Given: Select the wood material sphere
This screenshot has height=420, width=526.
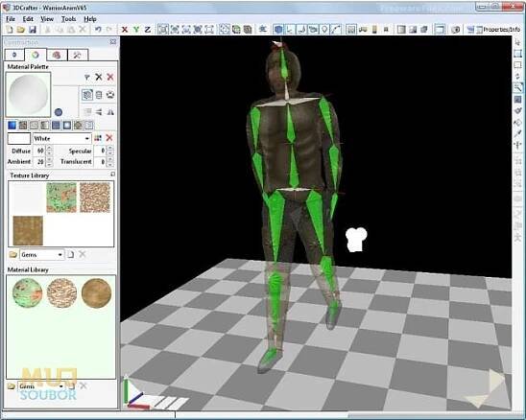Looking at the screenshot, I should point(97,292).
